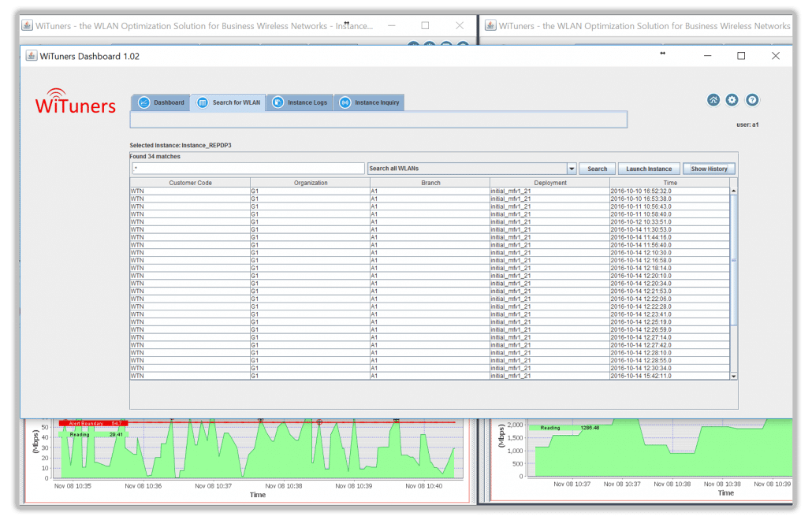Screen dimensions: 812x520
Task: Open the Instance Inquiry tab
Action: (x=369, y=102)
